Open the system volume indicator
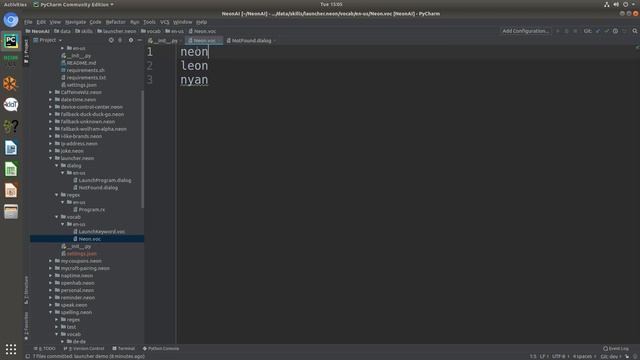The height and width of the screenshot is (360, 640). (x=616, y=4)
